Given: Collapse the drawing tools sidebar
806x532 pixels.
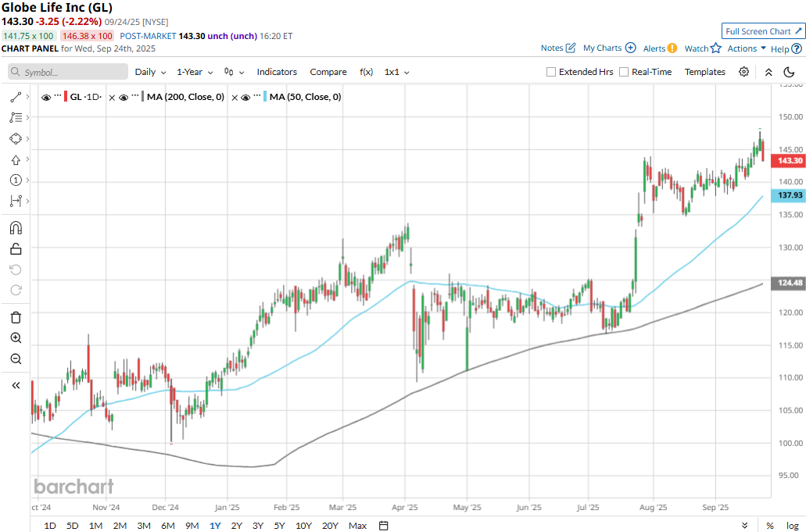Looking at the screenshot, I should pos(16,386).
